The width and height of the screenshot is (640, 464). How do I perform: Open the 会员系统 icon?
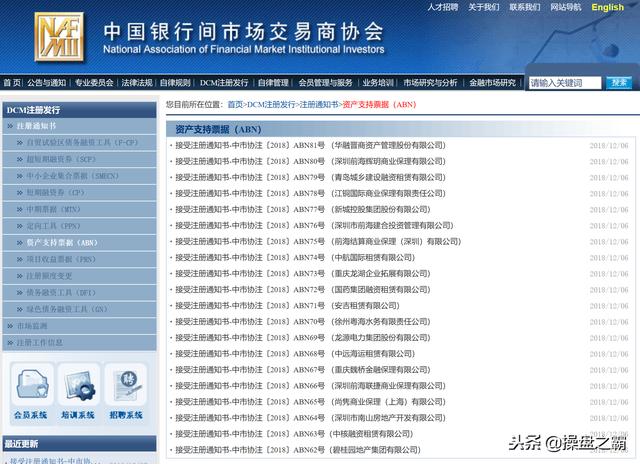pyautogui.click(x=31, y=392)
